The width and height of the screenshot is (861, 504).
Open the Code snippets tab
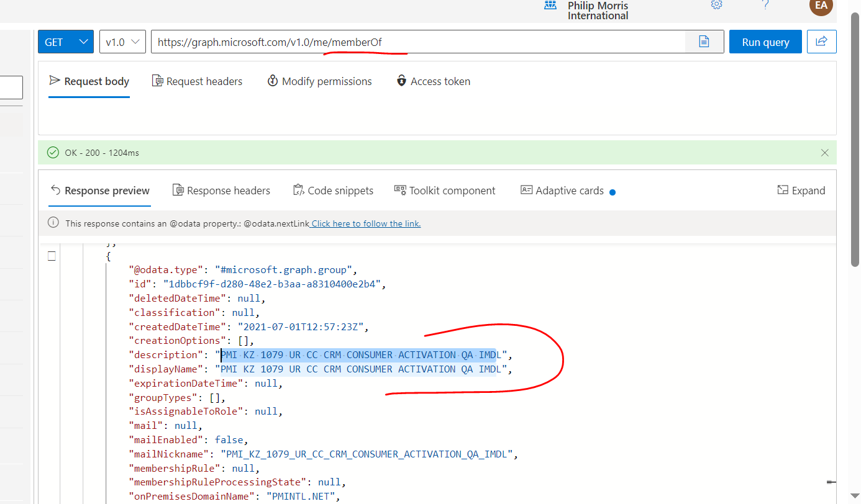(333, 191)
